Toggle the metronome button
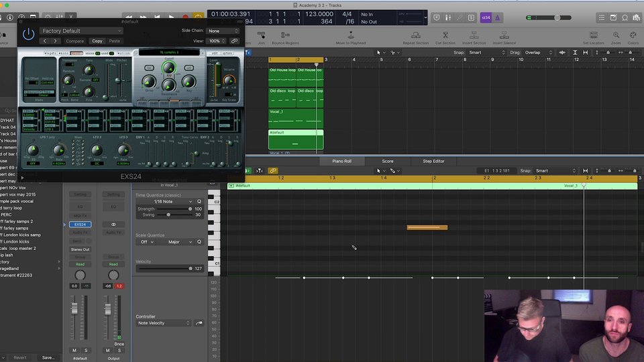 (x=497, y=17)
